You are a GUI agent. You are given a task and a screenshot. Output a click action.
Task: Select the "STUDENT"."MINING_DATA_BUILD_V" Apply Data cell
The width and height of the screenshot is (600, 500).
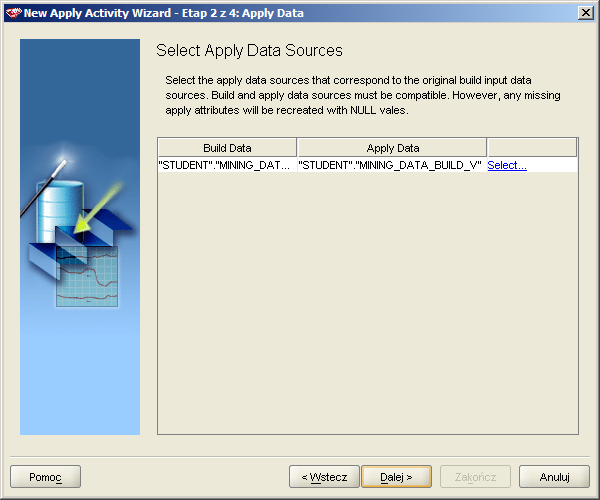391,165
